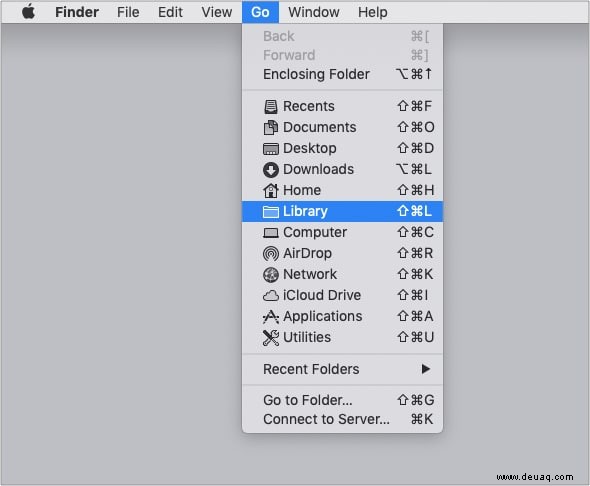
Task: Click the Recents stack icon
Action: (271, 106)
